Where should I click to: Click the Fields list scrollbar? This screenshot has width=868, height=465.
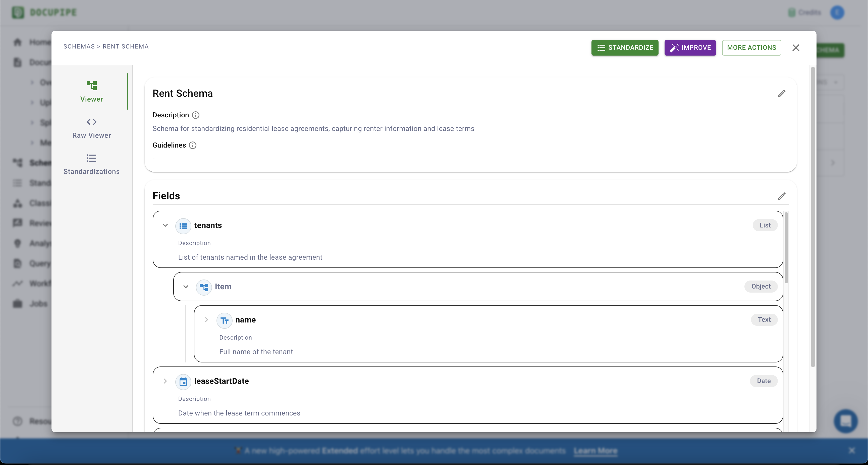point(786,248)
